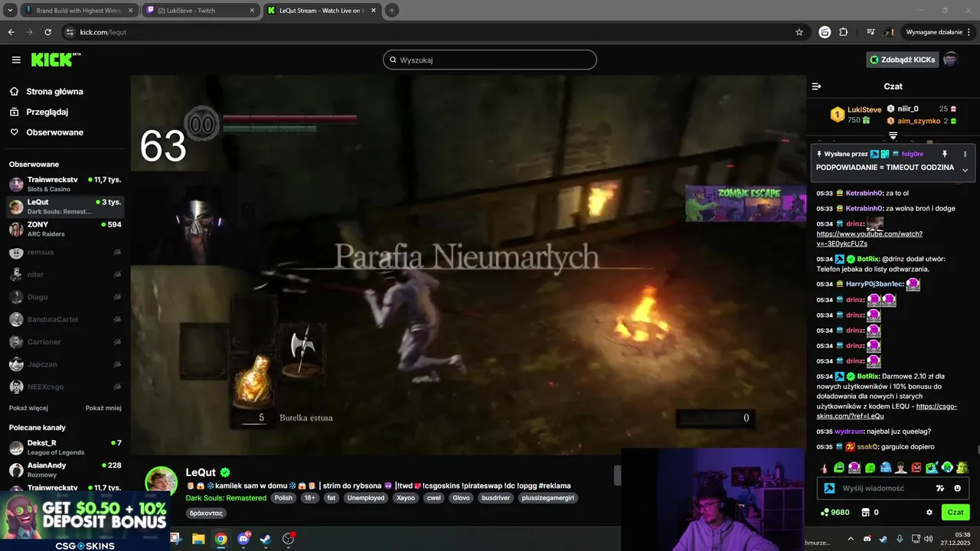Open the niter channel in sidebar

click(65, 274)
